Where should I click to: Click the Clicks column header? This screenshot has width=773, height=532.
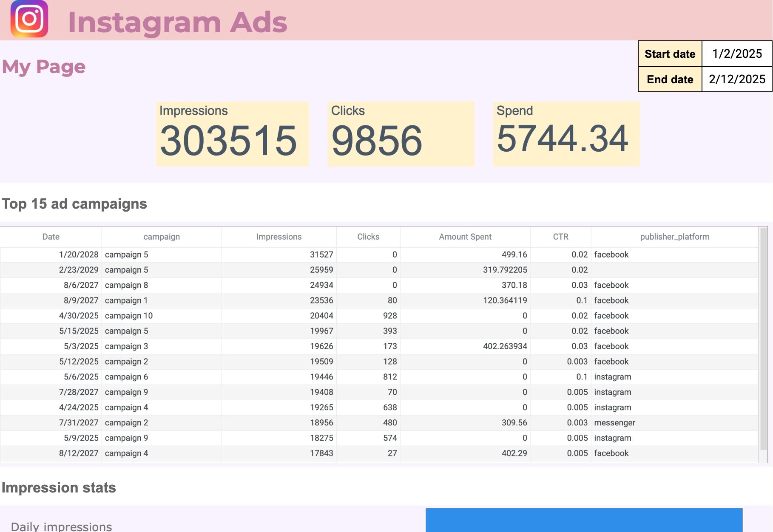[x=368, y=237]
